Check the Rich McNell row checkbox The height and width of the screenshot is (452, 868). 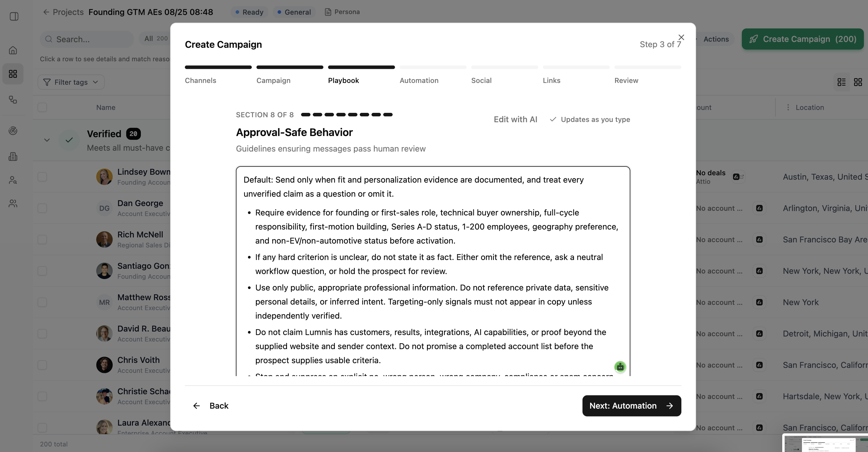tap(42, 240)
